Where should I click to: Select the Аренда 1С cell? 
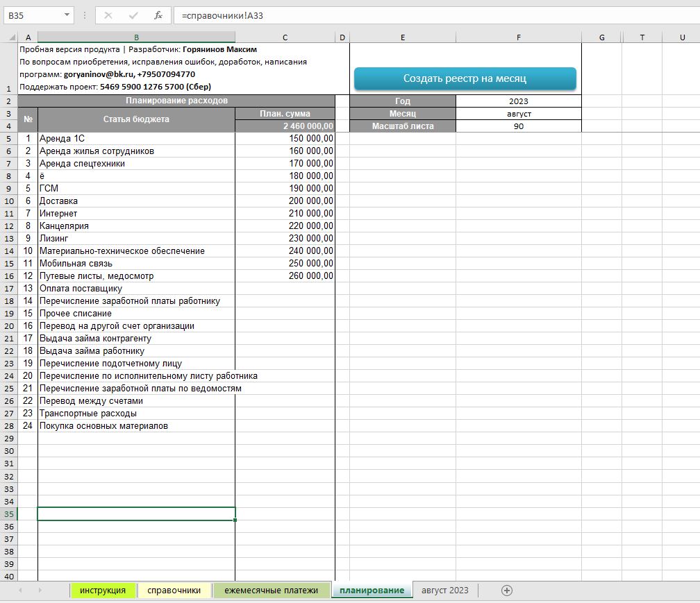click(137, 139)
